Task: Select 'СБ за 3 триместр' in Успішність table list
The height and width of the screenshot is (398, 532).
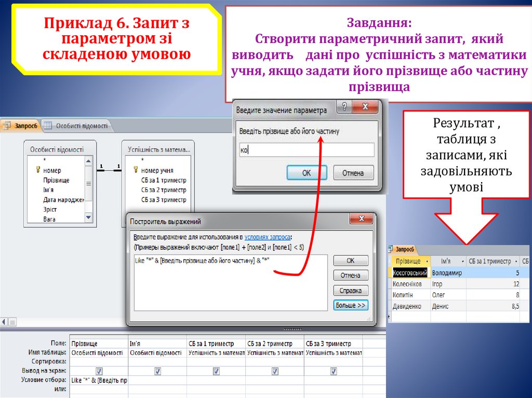Action: click(x=164, y=200)
